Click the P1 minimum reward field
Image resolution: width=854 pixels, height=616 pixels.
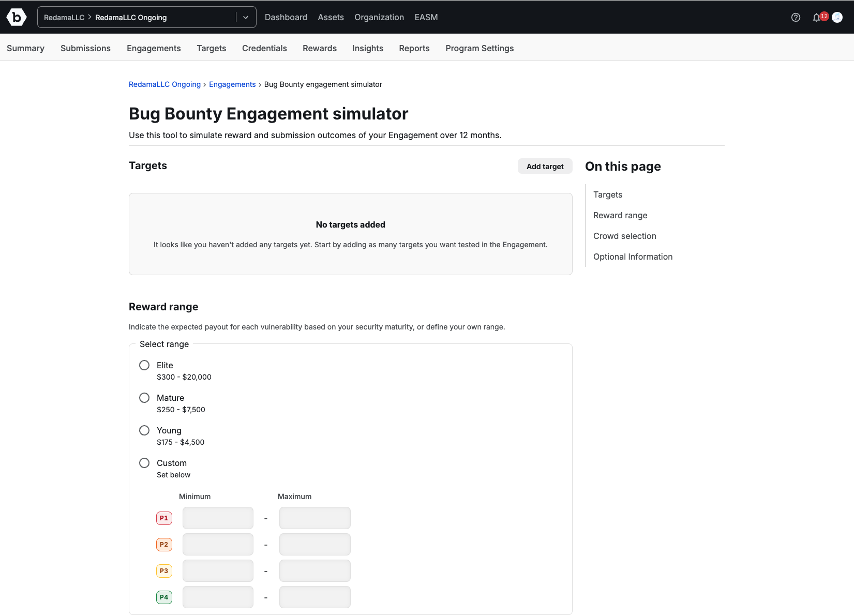coord(218,518)
